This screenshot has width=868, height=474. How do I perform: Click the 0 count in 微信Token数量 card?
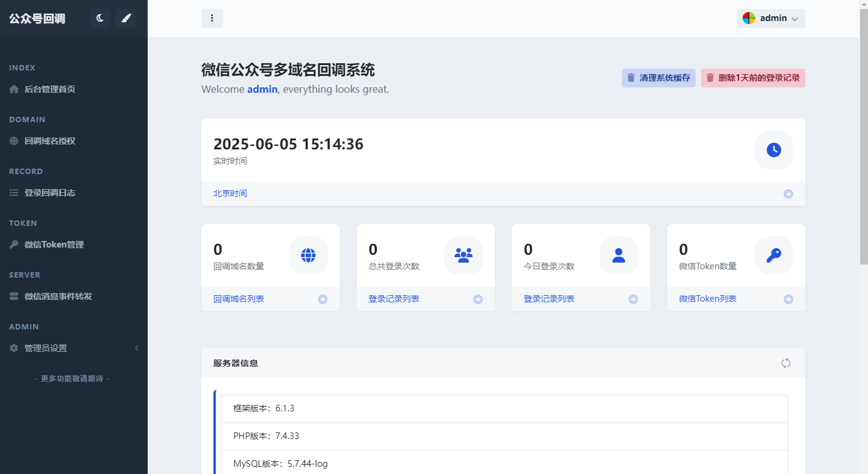tap(684, 249)
